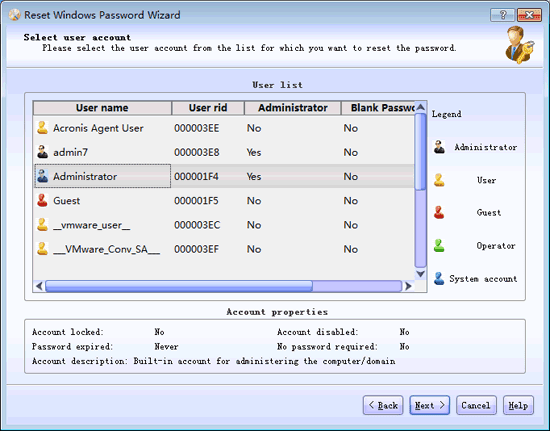This screenshot has width=550, height=431.
Task: Click the green Operator icon in legend
Action: pos(439,245)
